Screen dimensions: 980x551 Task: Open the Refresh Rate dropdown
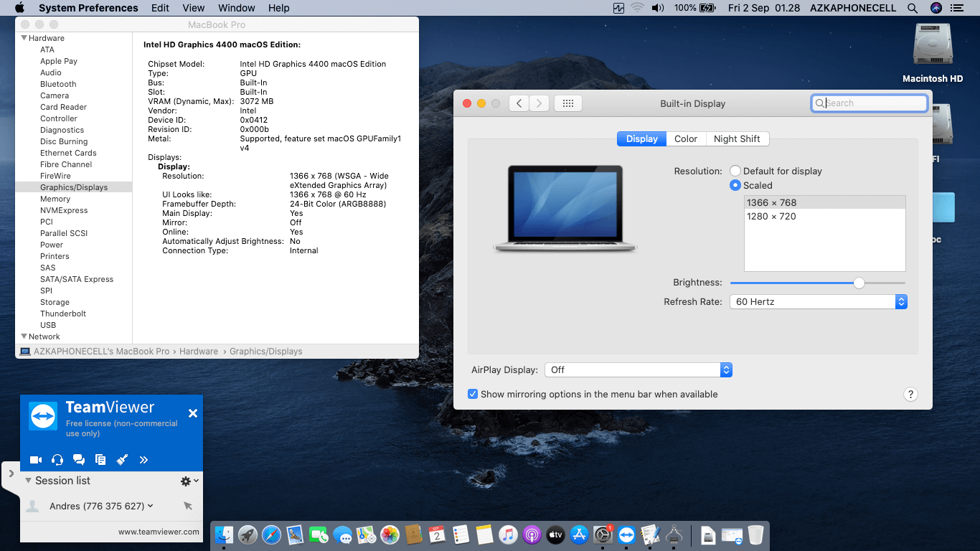pos(819,302)
